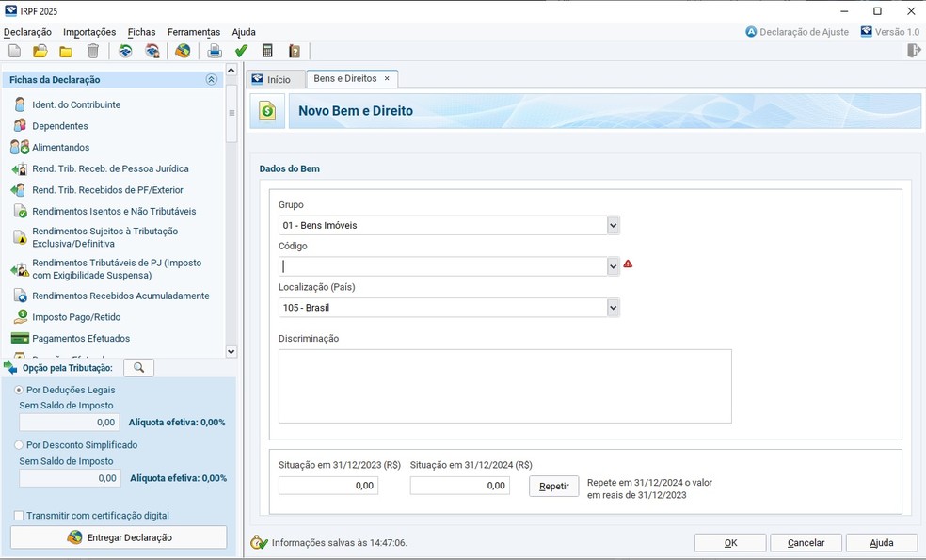Screen dimensions: 926x560
Task: Click the sidebar scrollbar down arrow
Action: pyautogui.click(x=231, y=351)
